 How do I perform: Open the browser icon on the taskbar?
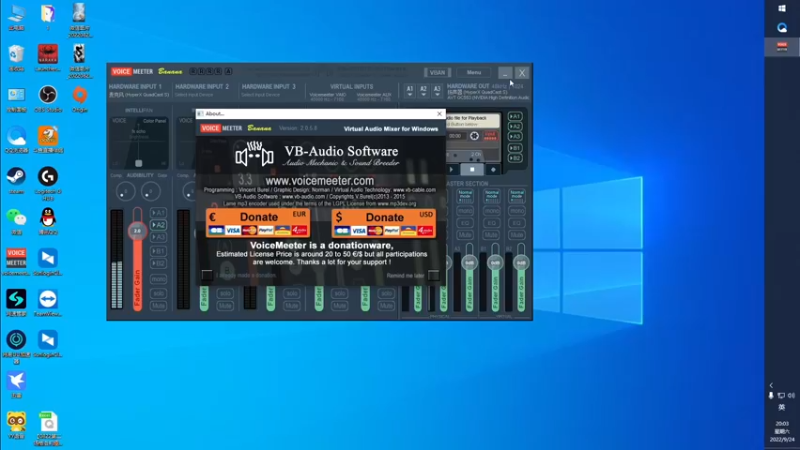[782, 28]
